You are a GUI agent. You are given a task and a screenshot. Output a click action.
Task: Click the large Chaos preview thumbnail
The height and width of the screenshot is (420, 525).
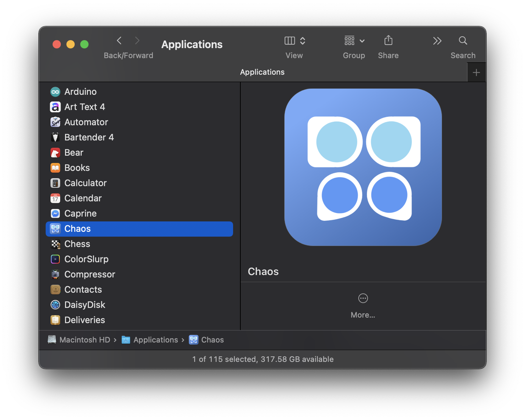(363, 167)
